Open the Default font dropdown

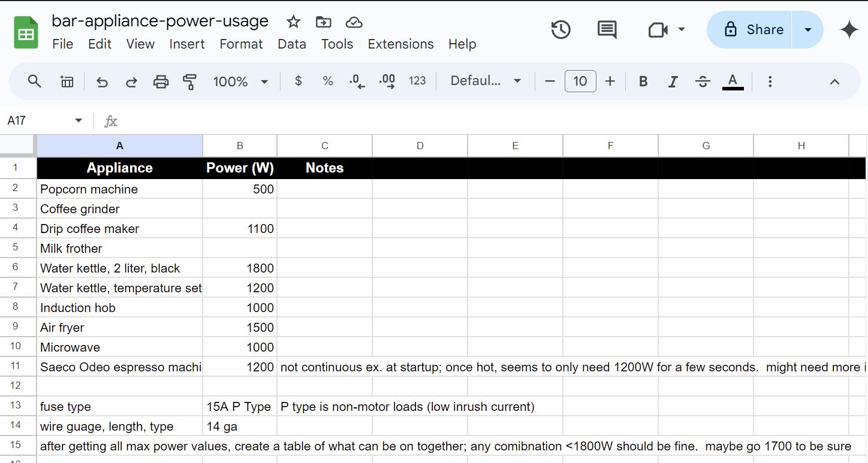(486, 81)
